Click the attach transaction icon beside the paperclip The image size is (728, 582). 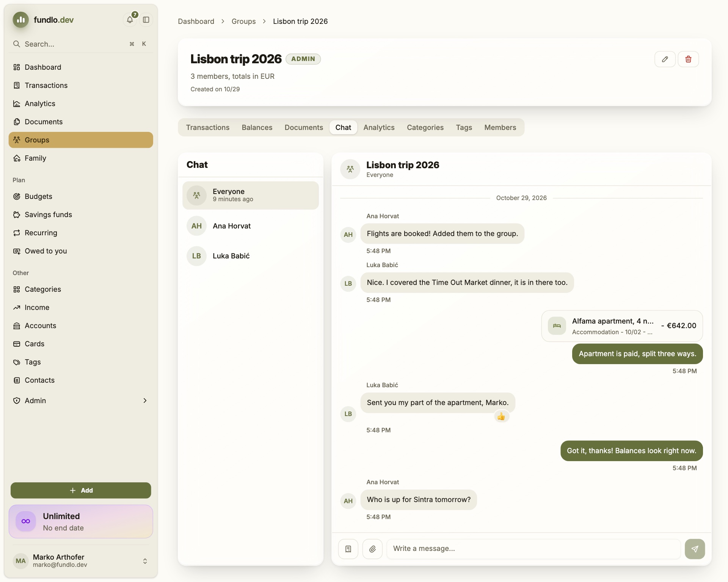point(348,549)
